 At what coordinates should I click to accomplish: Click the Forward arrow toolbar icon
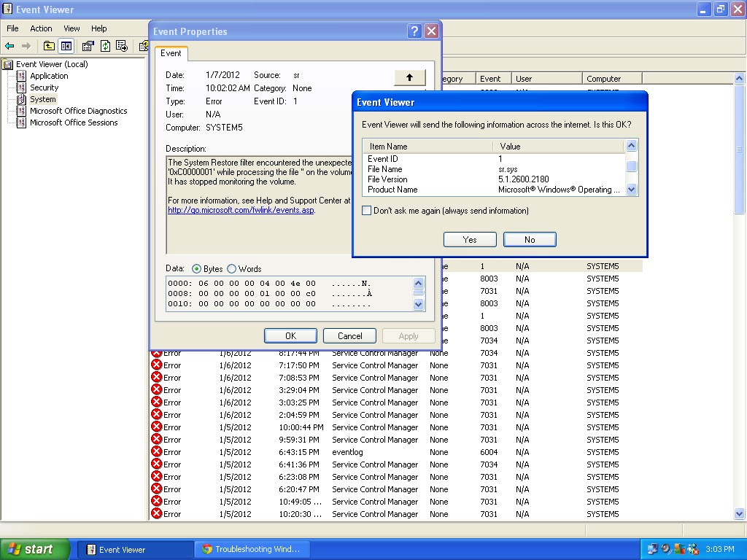[26, 46]
